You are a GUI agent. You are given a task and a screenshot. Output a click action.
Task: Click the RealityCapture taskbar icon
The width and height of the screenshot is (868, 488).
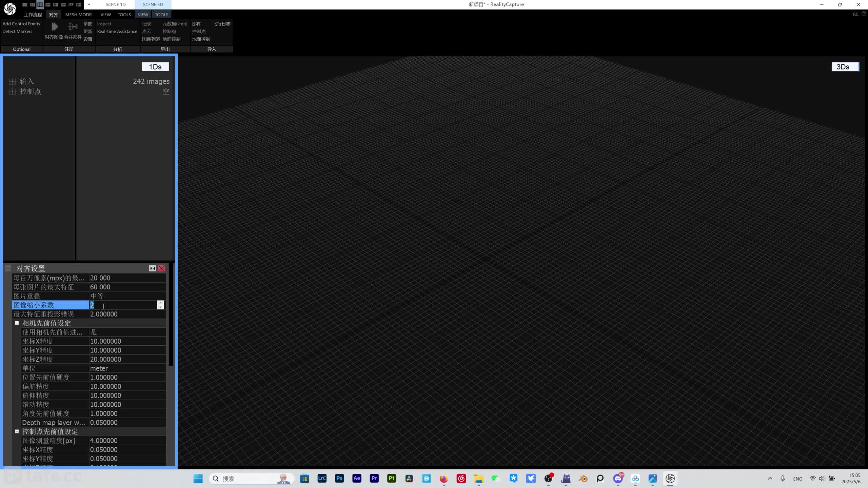coord(670,479)
